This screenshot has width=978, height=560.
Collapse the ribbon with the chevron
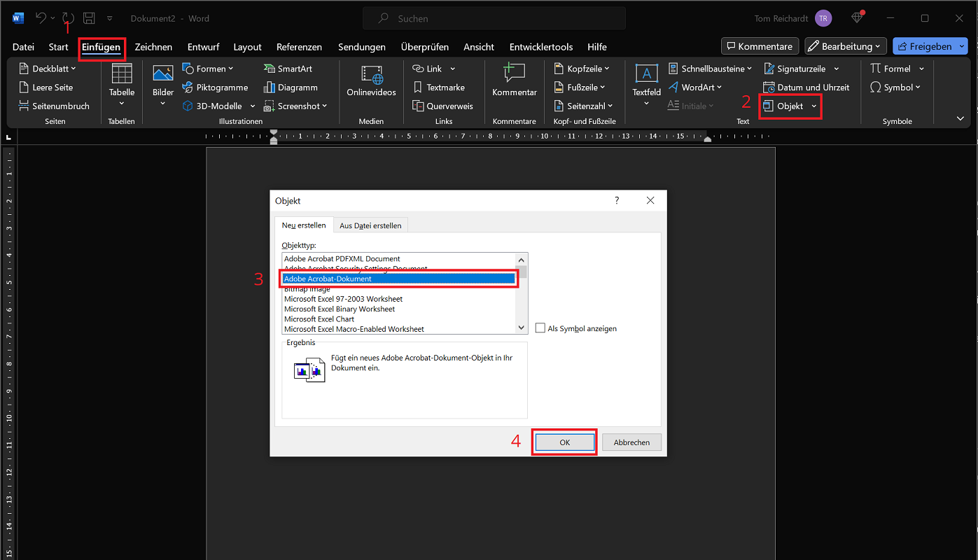tap(960, 119)
